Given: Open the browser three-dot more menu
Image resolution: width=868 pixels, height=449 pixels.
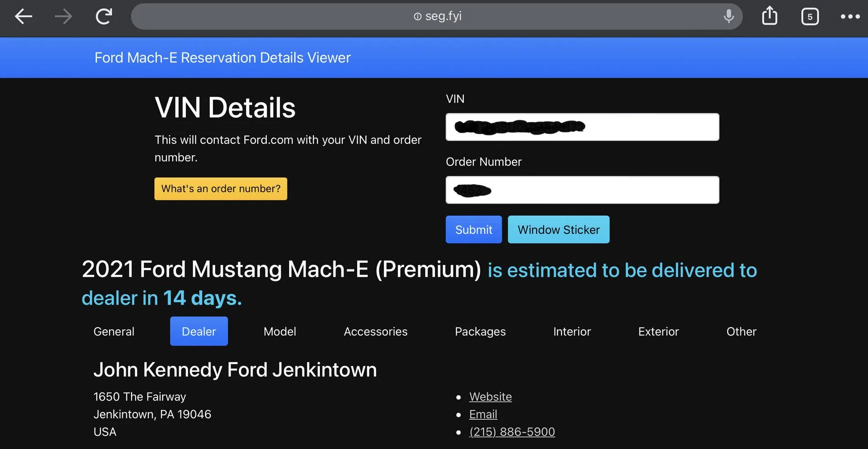Looking at the screenshot, I should pos(850,16).
